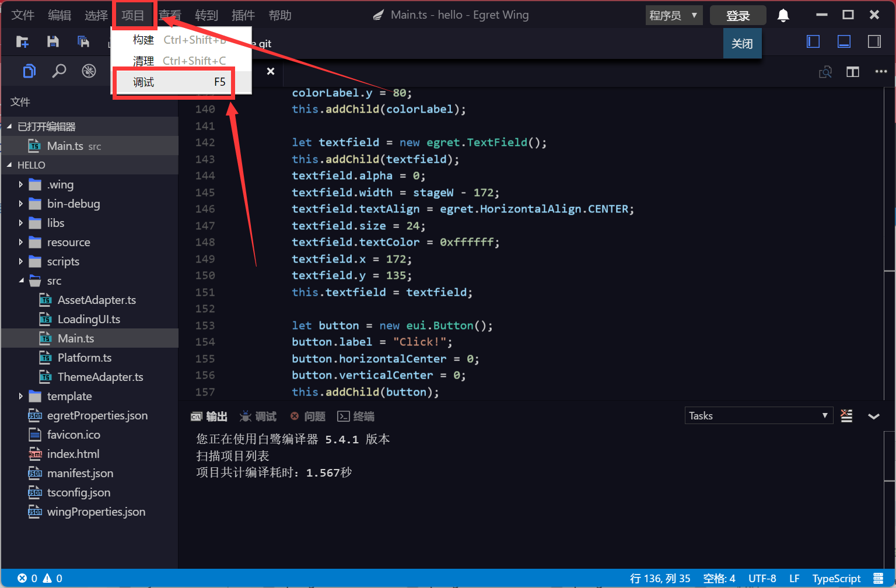Toggle left sidebar layout icon
Screen dimensions: 896x588
pos(813,41)
